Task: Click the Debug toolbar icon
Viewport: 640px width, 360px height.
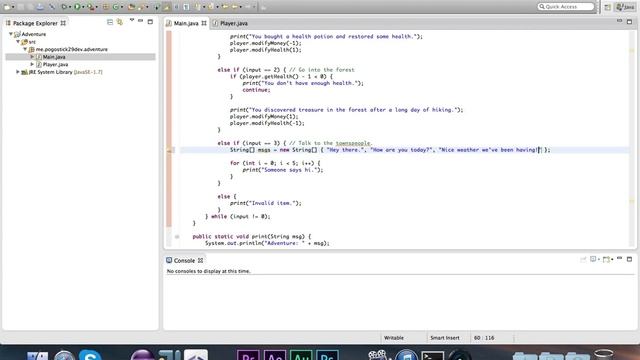Action: [64, 7]
